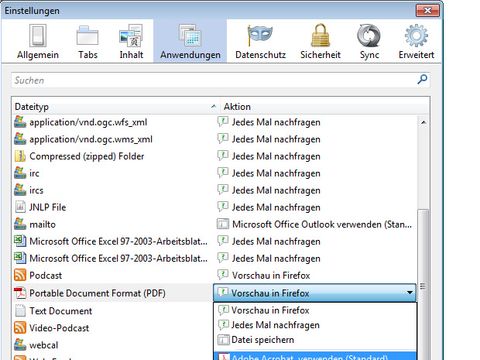
Task: Close the Einstellungen window
Action: coord(428,10)
